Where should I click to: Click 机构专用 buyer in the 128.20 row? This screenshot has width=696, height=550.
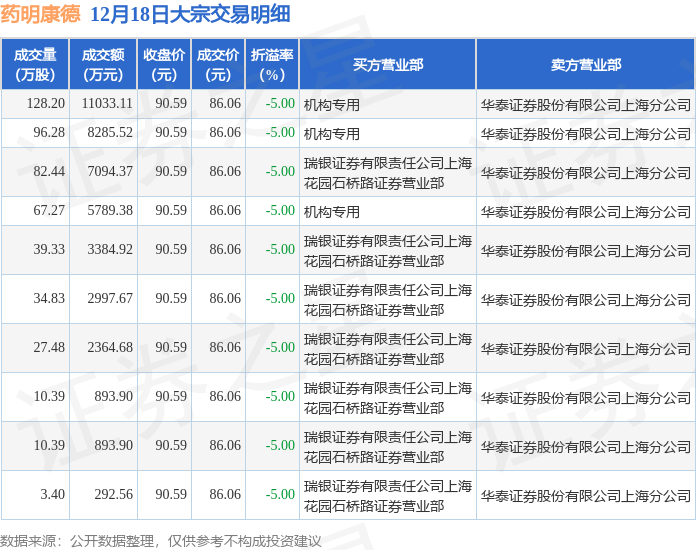(x=332, y=104)
